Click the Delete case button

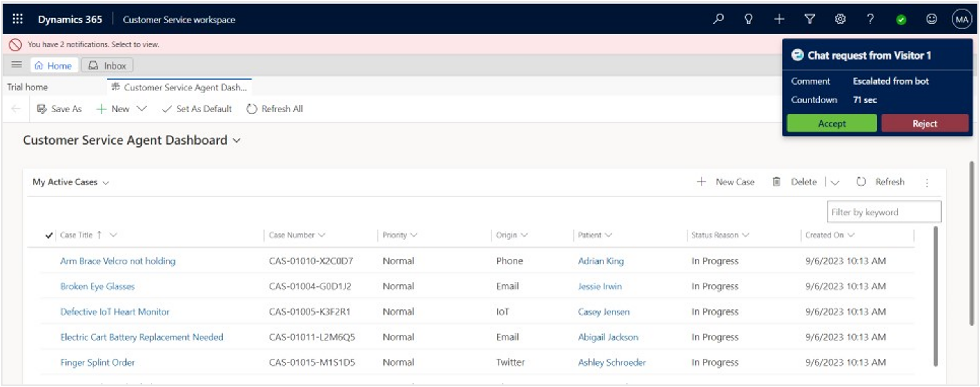[x=795, y=182]
